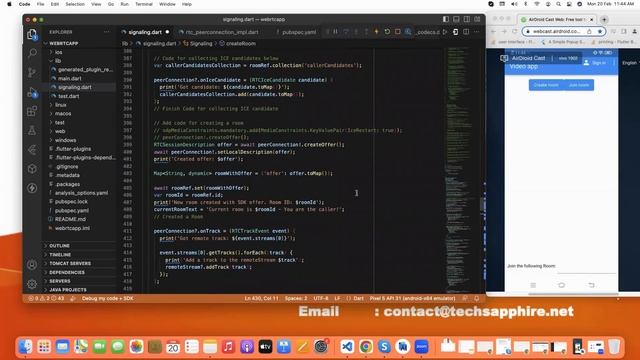
Task: Expand the windows folder
Action: 65,140
